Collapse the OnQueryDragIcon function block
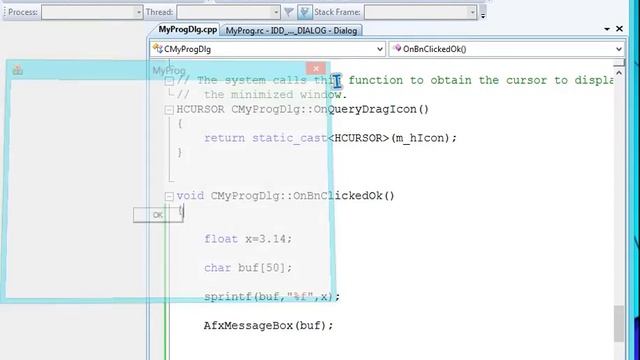This screenshot has height=360, width=640. tap(169, 109)
